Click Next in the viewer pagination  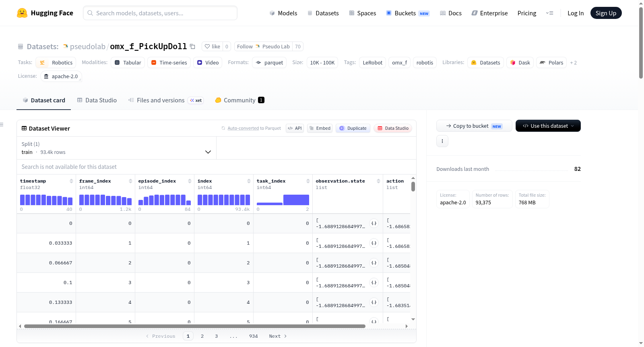278,336
